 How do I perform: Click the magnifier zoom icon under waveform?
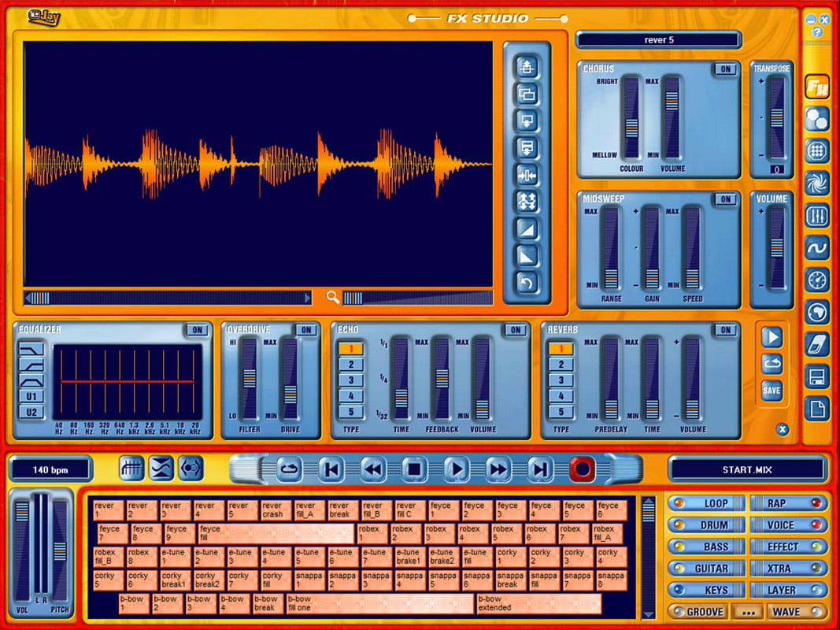tap(333, 298)
